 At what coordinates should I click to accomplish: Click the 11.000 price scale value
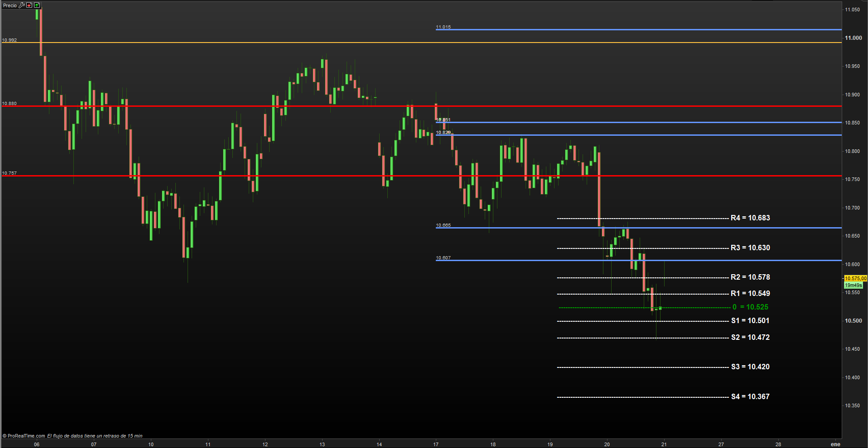point(853,38)
